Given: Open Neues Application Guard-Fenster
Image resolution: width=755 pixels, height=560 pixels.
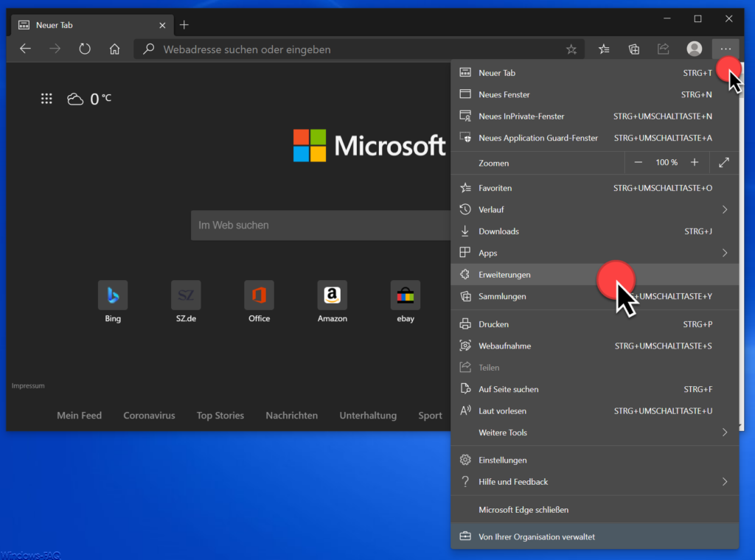Looking at the screenshot, I should 595,138.
